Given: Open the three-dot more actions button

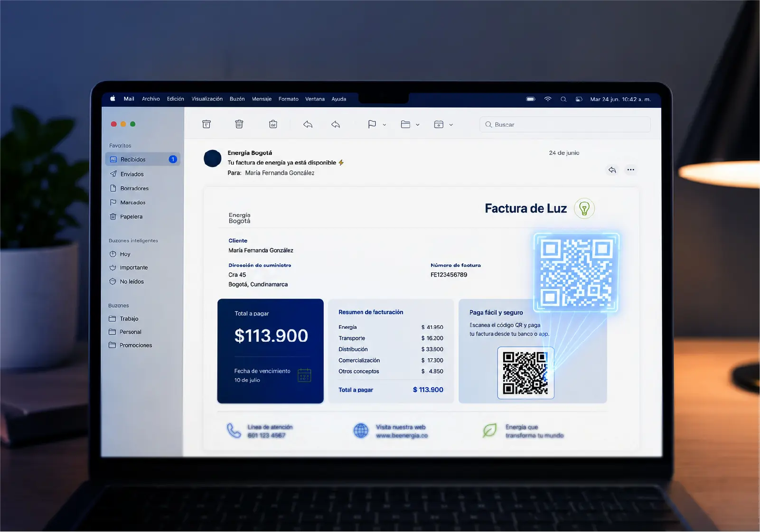Looking at the screenshot, I should [x=630, y=170].
